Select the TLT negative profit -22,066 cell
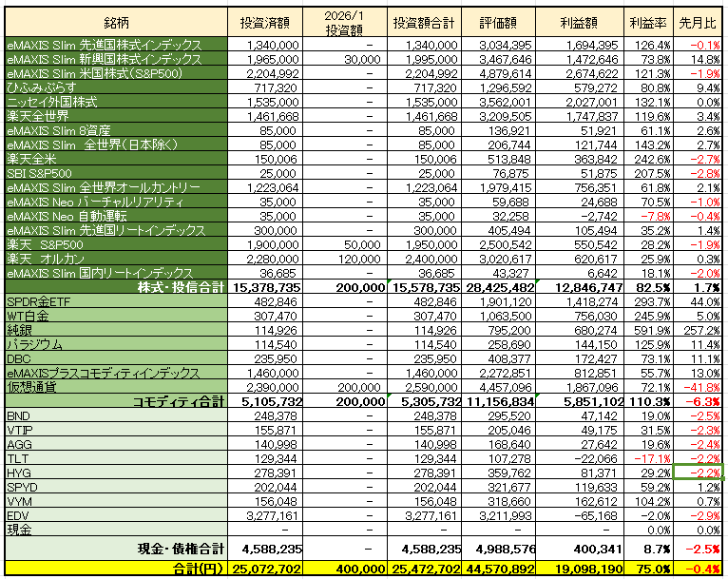728x579 pixels. pos(583,457)
